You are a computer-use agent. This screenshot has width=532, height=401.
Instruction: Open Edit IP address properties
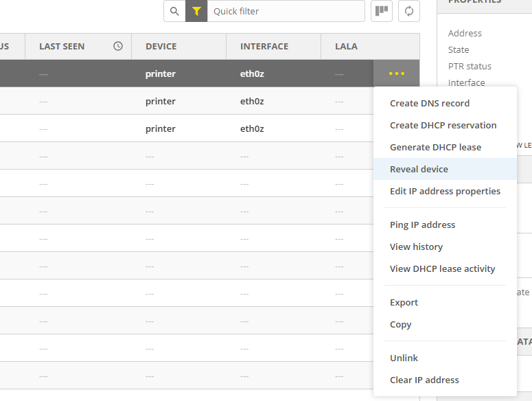(x=445, y=191)
